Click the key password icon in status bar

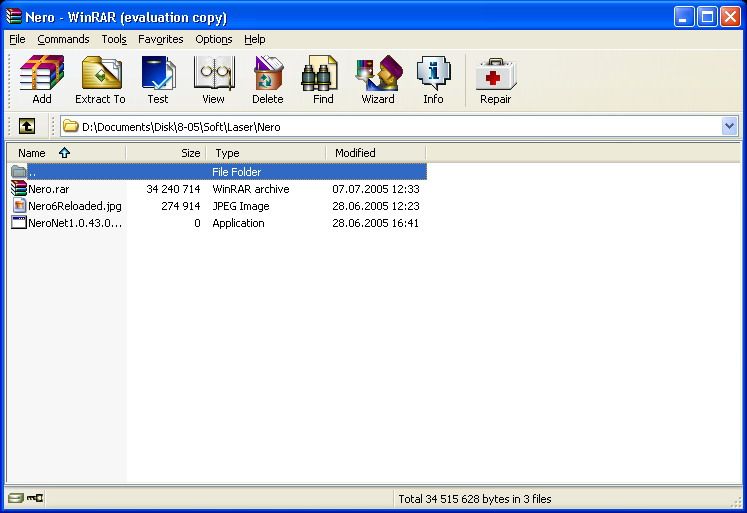click(x=35, y=498)
